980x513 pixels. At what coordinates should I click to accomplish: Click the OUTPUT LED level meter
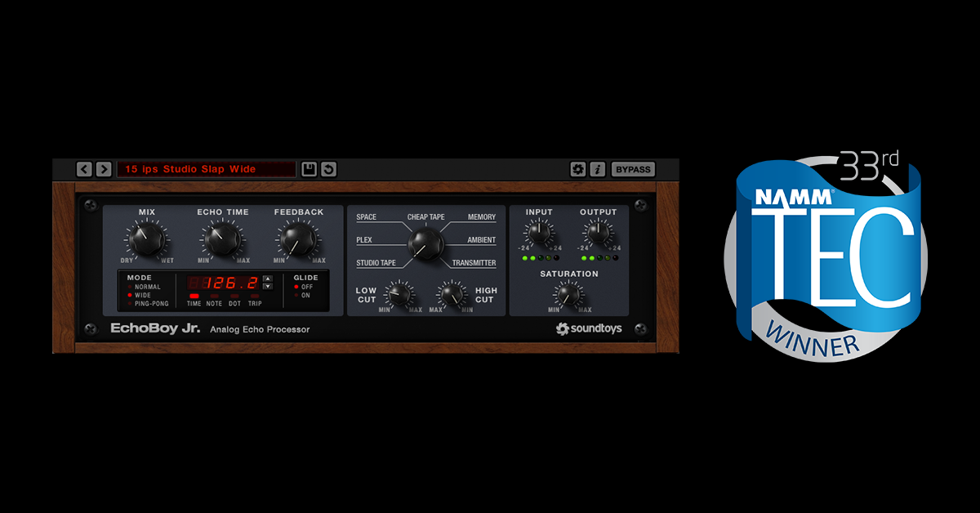click(599, 258)
